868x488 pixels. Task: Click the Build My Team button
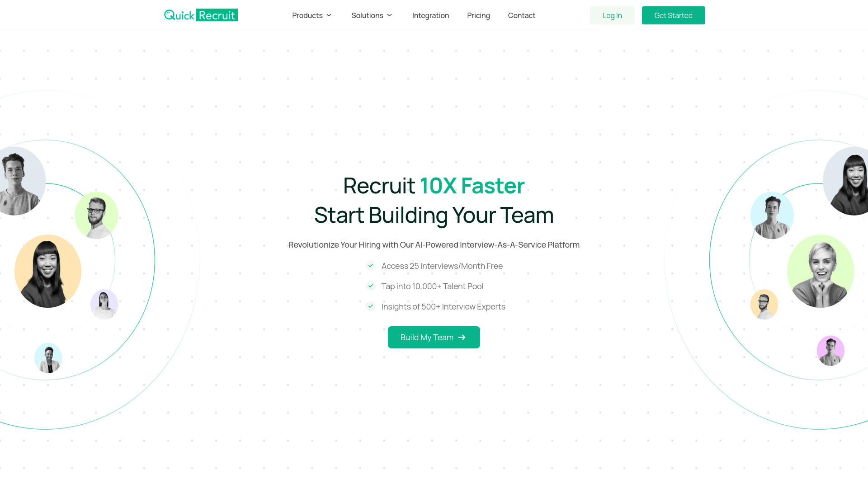point(434,337)
